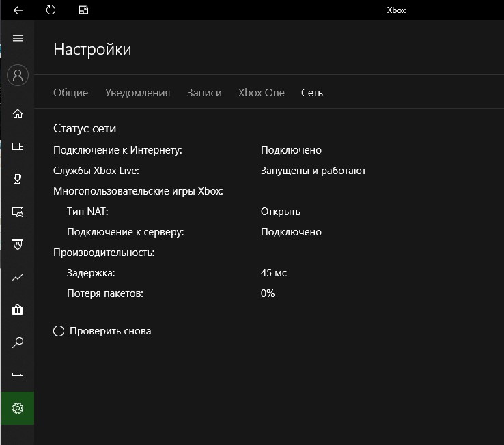Open console Connection icon in sidebar
The width and height of the screenshot is (504, 445).
18,375
